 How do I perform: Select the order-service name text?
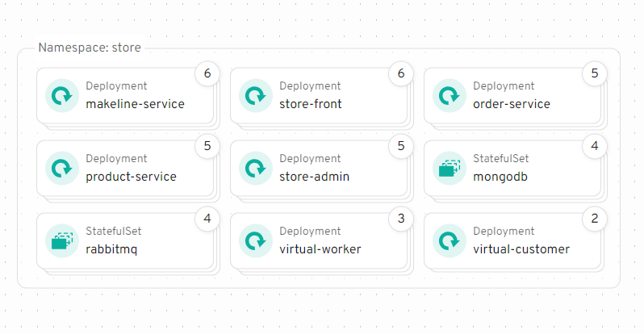(x=512, y=104)
